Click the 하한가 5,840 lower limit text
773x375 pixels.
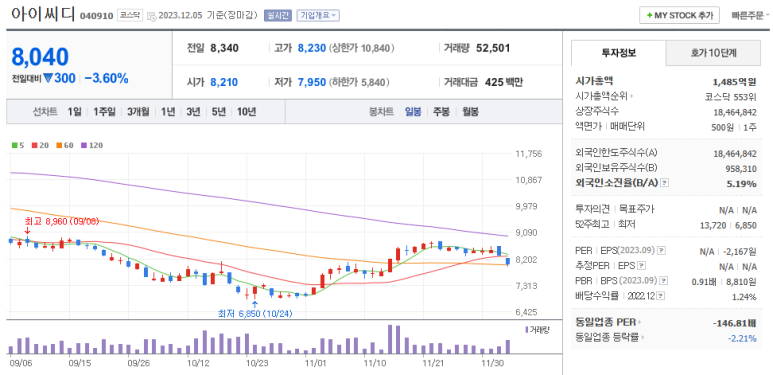click(359, 82)
